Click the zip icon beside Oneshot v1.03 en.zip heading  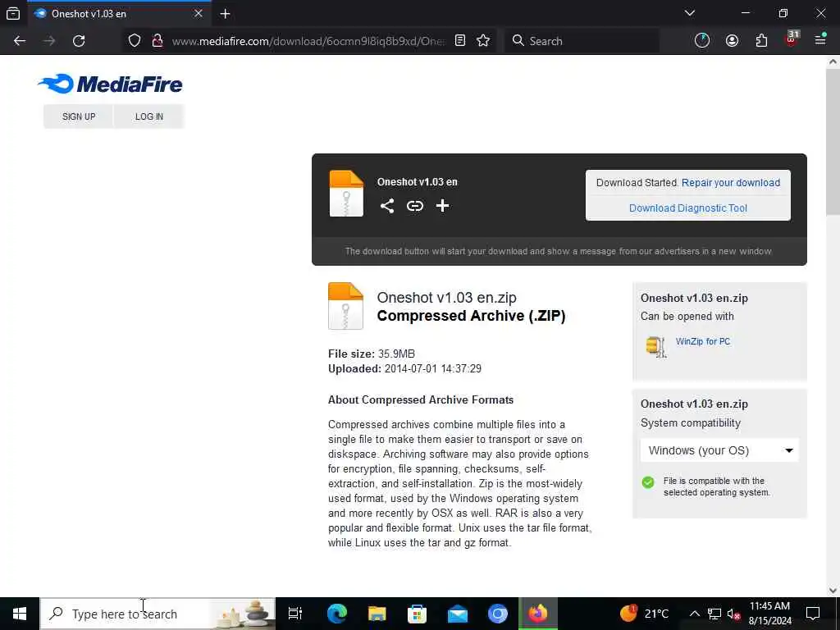tap(345, 306)
